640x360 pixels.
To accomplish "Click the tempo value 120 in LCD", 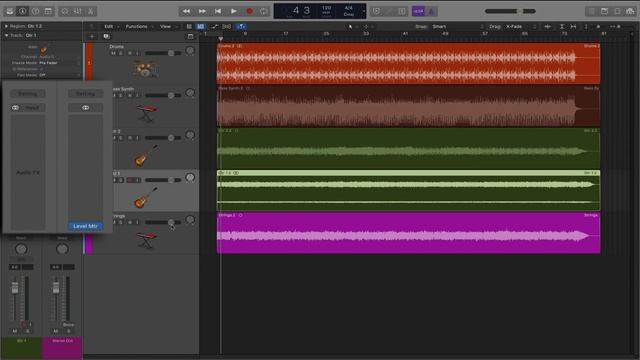I will pyautogui.click(x=327, y=8).
